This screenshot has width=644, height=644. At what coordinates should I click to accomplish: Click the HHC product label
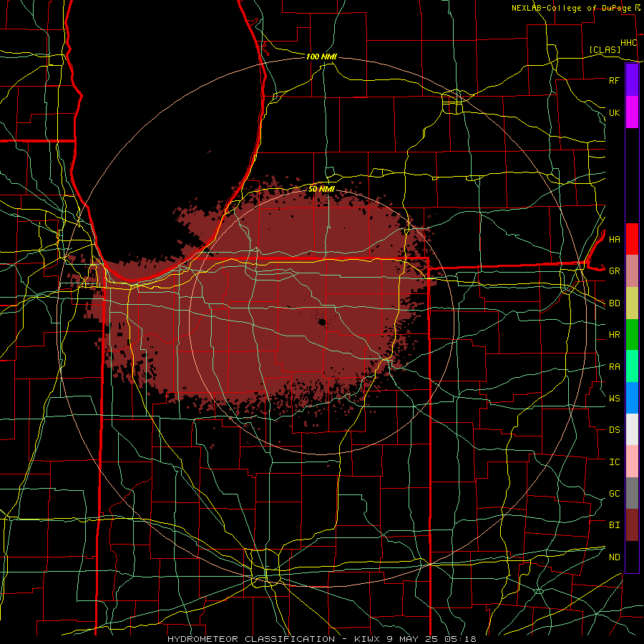pyautogui.click(x=628, y=43)
